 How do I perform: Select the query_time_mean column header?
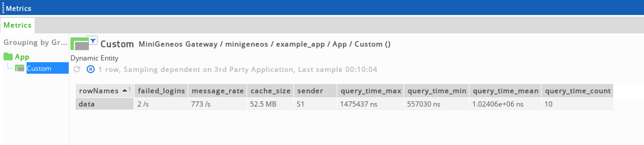[505, 91]
